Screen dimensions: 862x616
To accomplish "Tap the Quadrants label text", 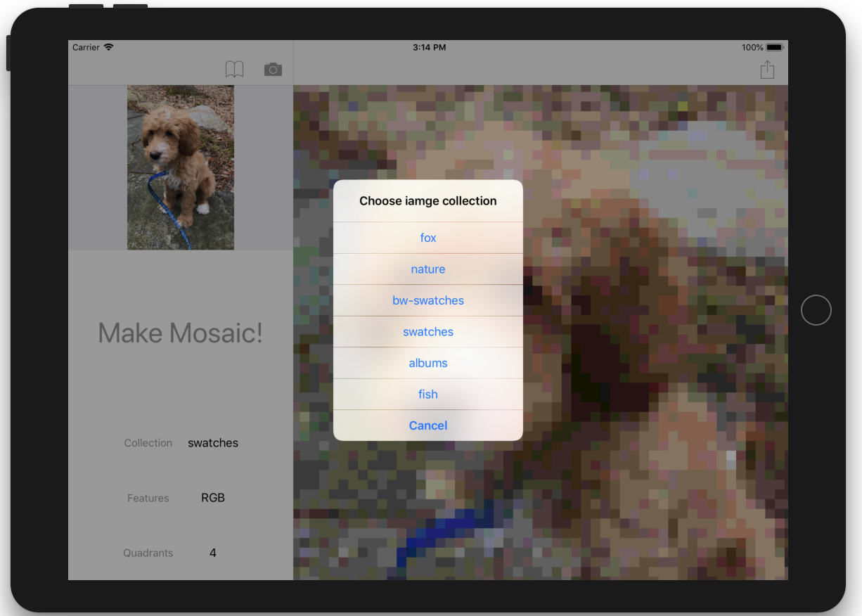I will 148,553.
